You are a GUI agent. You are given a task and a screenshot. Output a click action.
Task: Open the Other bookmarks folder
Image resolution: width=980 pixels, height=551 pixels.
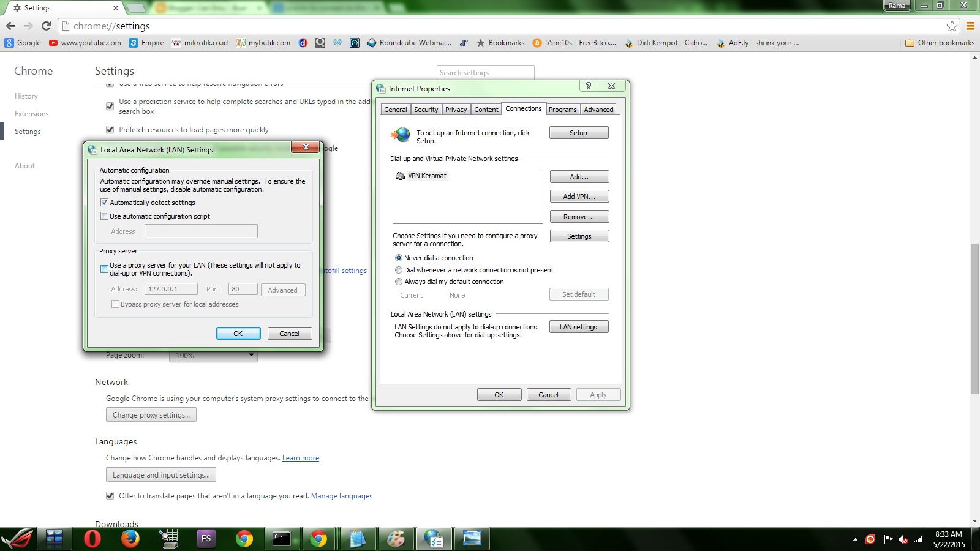click(940, 43)
